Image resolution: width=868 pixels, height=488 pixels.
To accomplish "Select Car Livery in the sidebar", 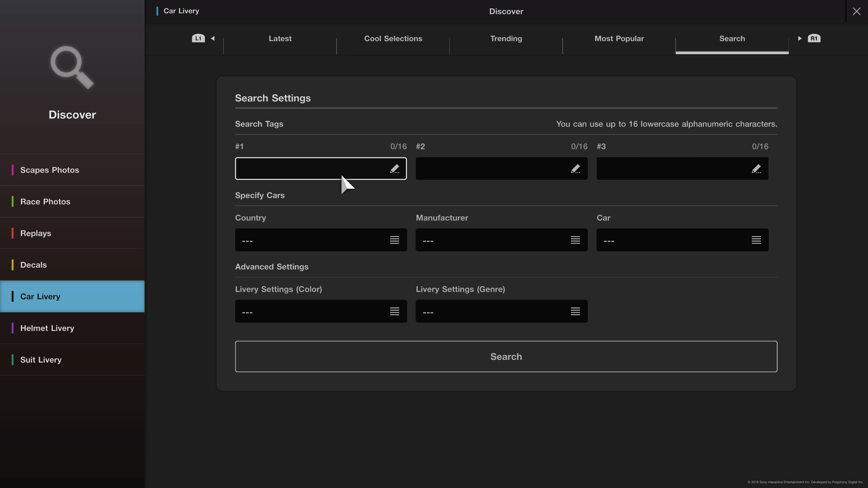I will point(72,296).
